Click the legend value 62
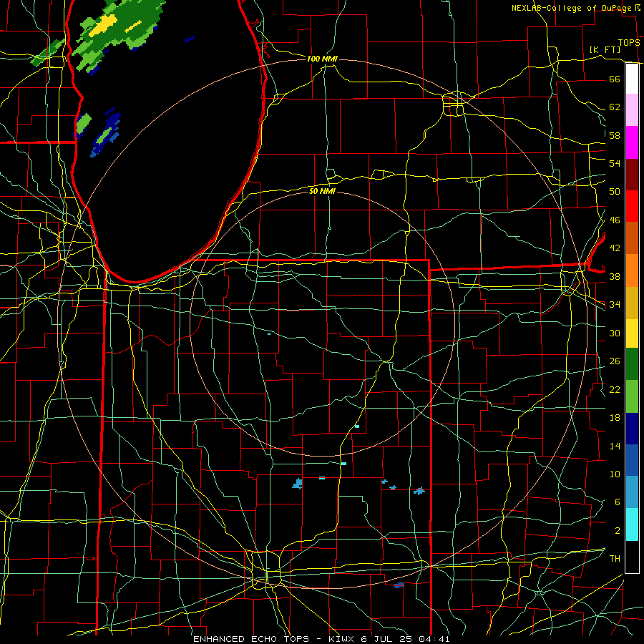 pyautogui.click(x=615, y=107)
